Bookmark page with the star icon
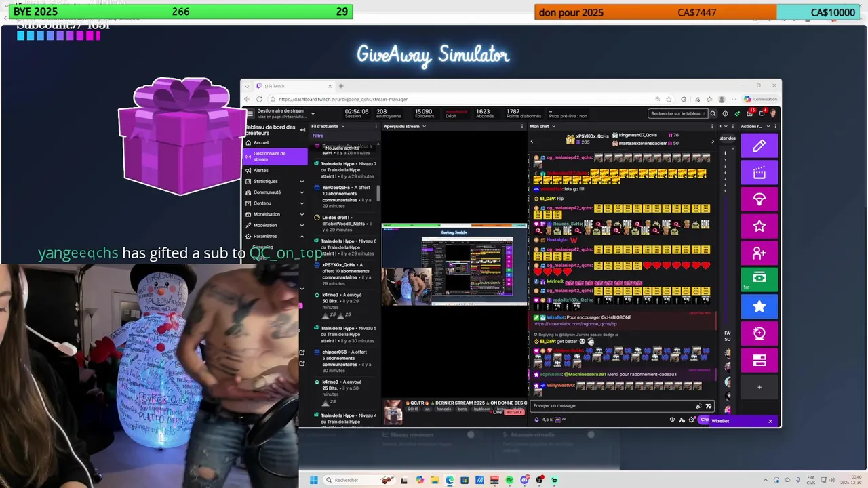Screen dimensions: 868x488 coord(669,99)
